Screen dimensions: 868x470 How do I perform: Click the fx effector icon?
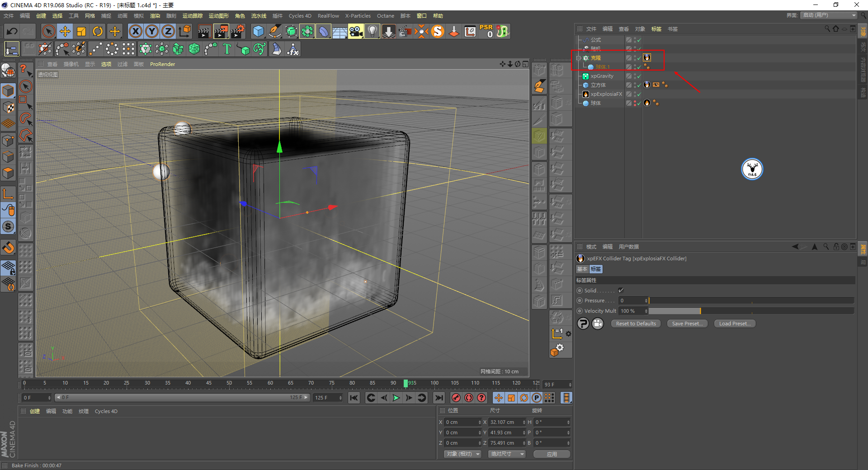pos(293,49)
